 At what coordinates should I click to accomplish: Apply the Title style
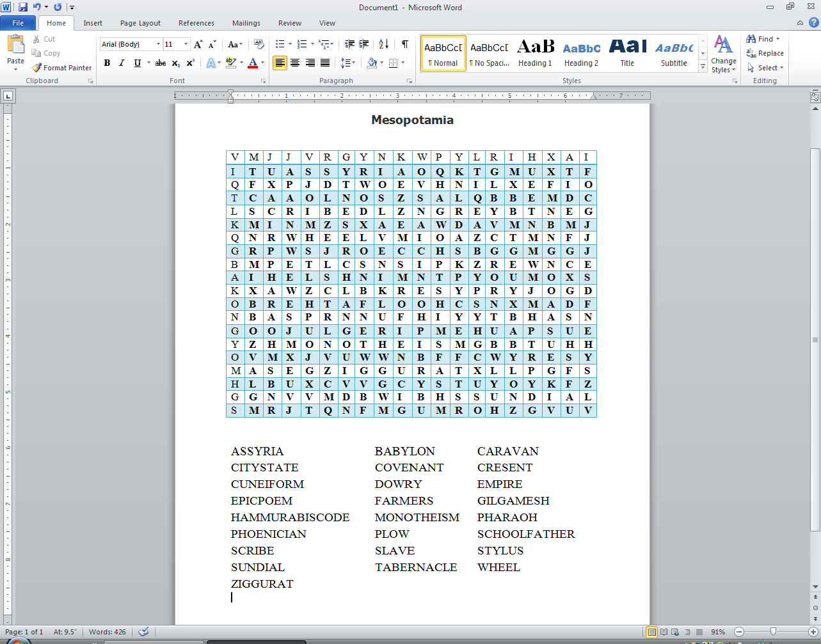click(627, 53)
